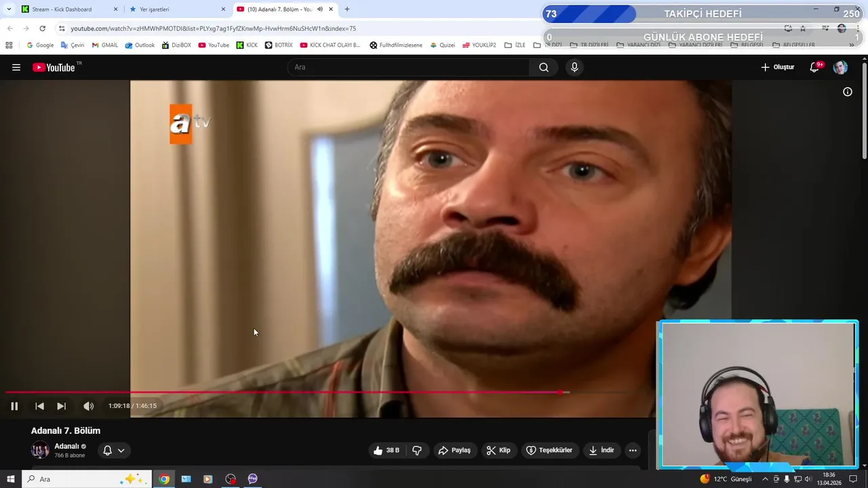Screen dimensions: 868x488
Task: Open YouTube notifications bell
Action: pos(816,67)
